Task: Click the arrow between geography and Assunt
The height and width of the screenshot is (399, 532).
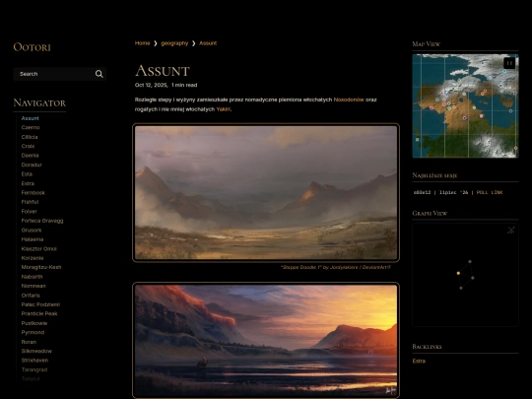Action: [194, 43]
